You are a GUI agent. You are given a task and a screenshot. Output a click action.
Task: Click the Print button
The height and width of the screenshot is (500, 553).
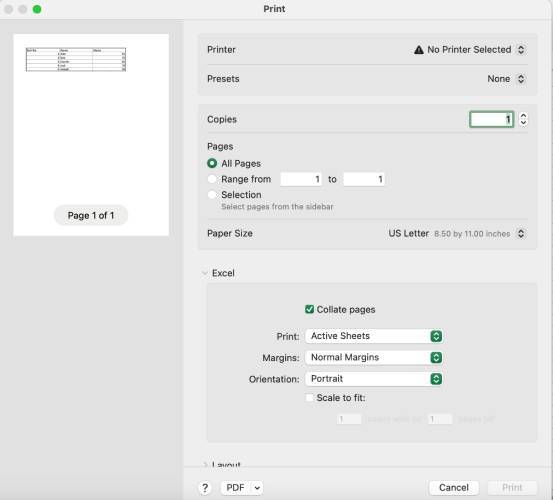click(x=512, y=488)
